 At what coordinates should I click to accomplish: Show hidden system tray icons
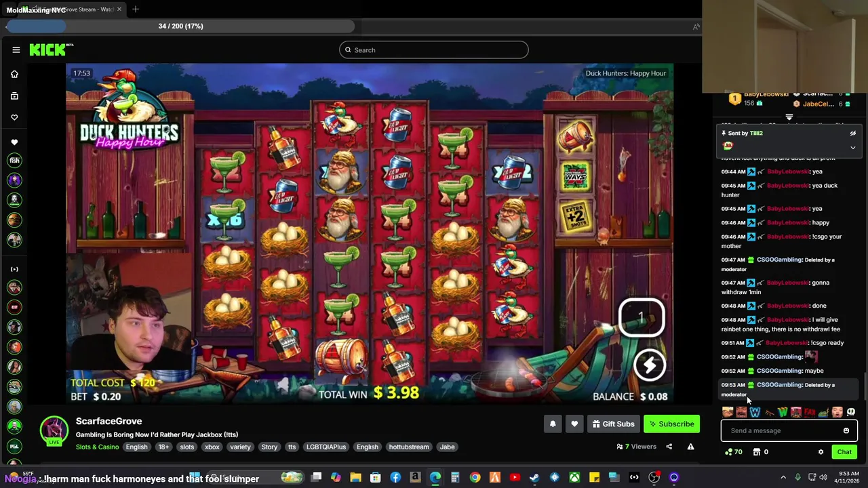point(783,478)
